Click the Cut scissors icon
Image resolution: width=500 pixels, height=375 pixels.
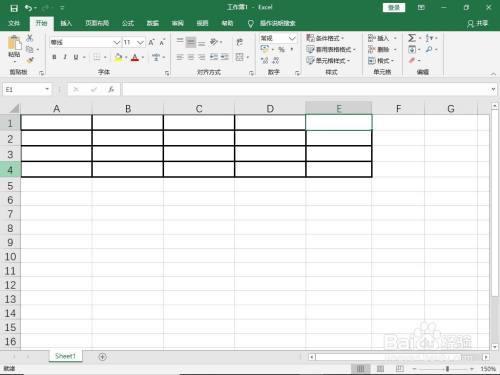pos(30,38)
